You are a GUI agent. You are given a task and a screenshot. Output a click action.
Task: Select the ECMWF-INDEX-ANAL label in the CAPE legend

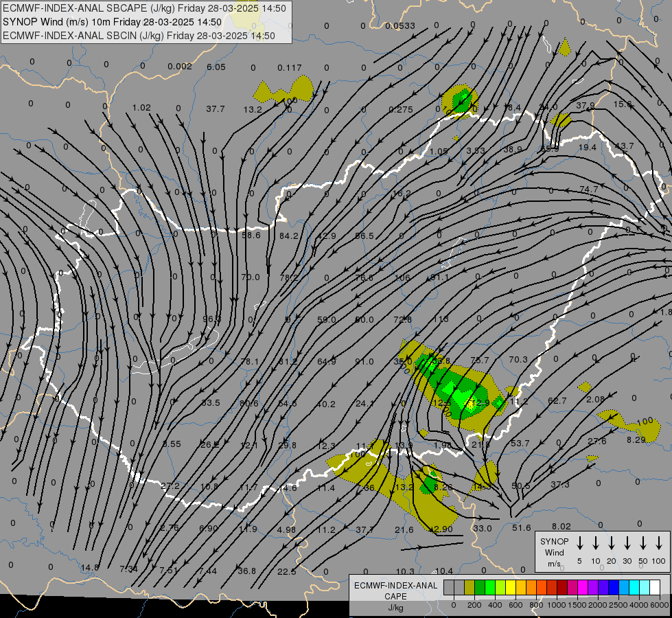tap(395, 586)
